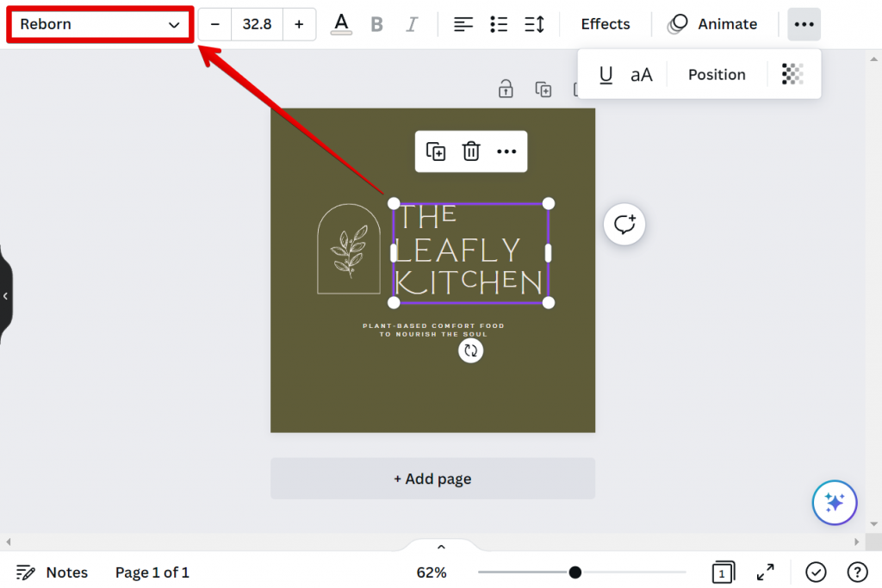Apply bulleted list formatting
882x588 pixels.
pos(499,24)
